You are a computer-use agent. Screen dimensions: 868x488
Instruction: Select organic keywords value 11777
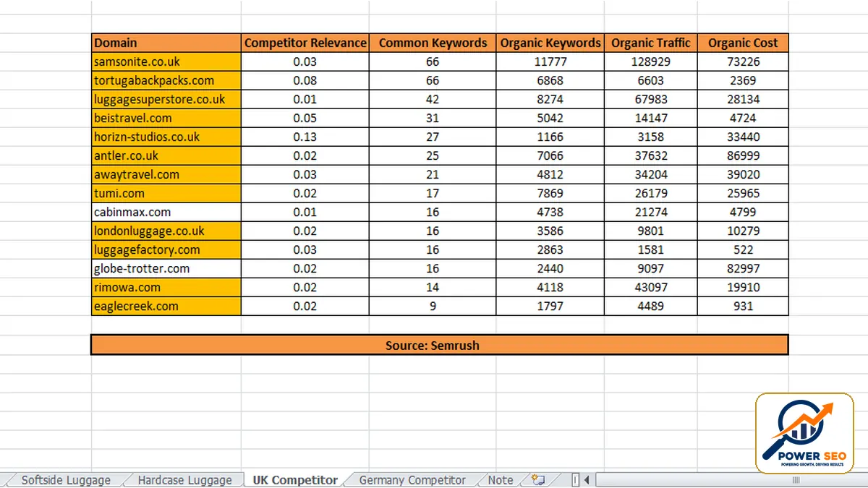(x=550, y=61)
